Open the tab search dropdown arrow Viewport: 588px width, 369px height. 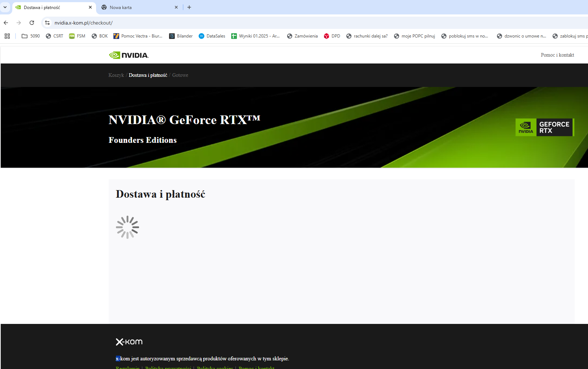pyautogui.click(x=5, y=7)
